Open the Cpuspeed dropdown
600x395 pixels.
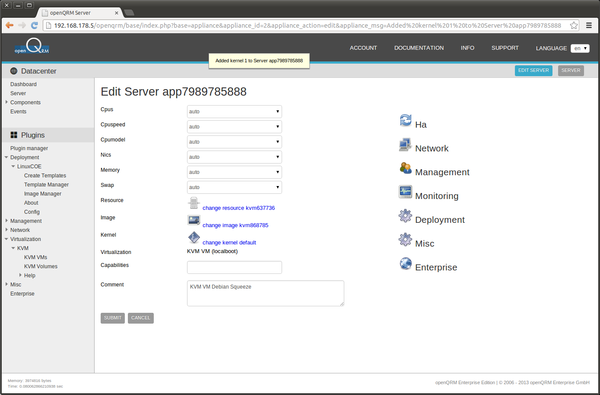click(x=234, y=126)
